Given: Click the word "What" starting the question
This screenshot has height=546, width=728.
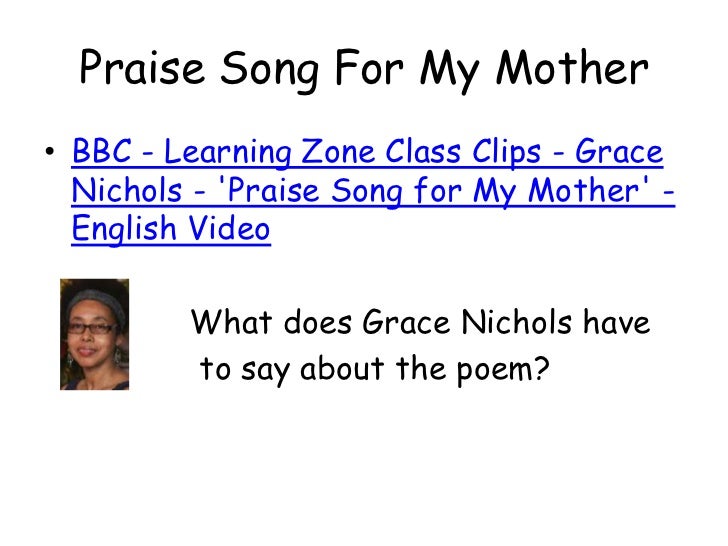Looking at the screenshot, I should 231,321.
